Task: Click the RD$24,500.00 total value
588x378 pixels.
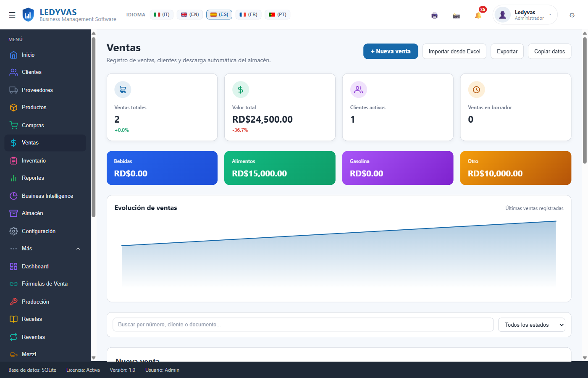Action: (x=262, y=119)
